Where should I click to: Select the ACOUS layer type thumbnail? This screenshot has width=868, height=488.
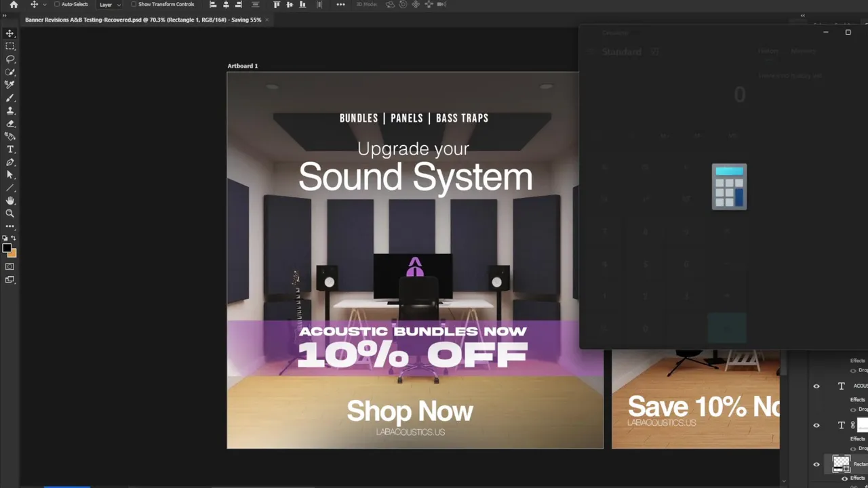pos(842,386)
